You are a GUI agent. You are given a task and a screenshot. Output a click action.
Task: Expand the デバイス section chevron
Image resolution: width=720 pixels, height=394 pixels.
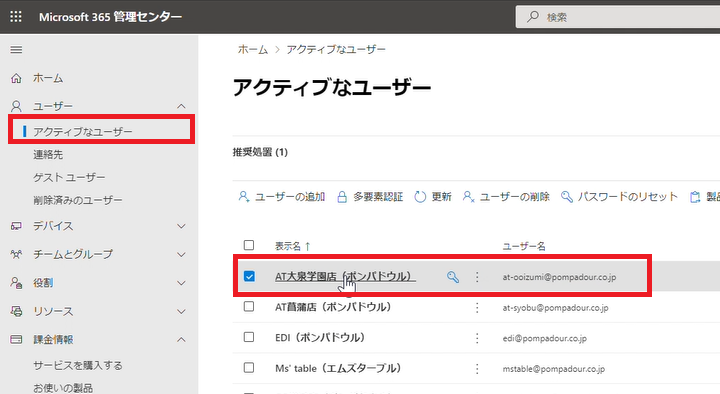pyautogui.click(x=181, y=226)
